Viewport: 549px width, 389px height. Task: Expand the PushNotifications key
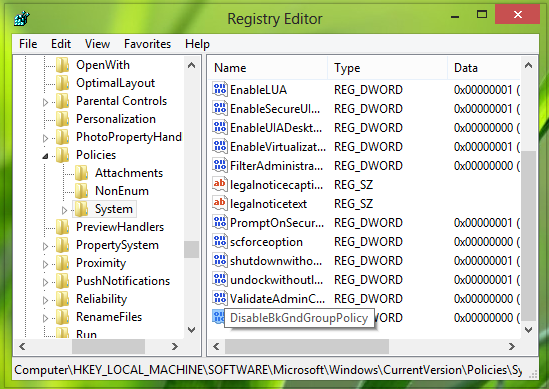(45, 282)
